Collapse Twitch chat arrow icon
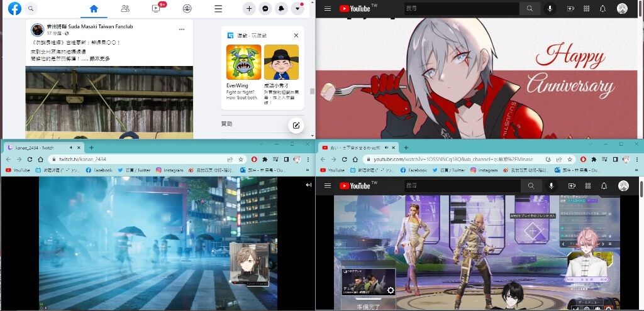 (x=308, y=185)
